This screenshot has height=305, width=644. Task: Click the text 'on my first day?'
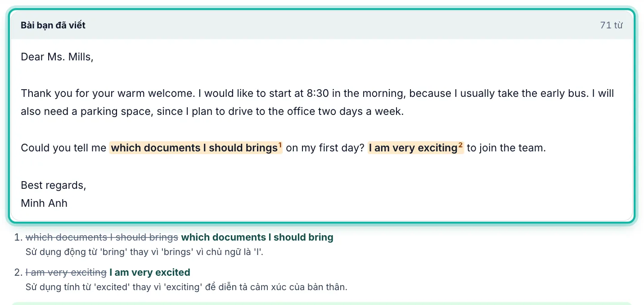coord(325,148)
